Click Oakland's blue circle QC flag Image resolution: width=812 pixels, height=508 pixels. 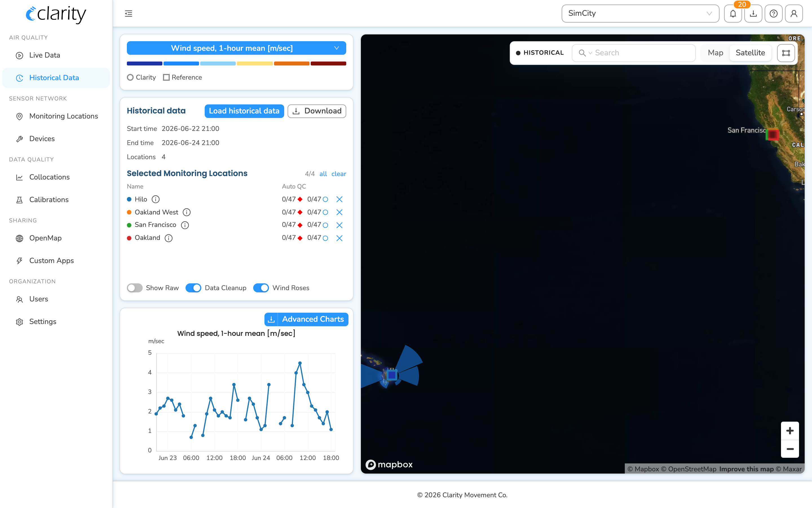pyautogui.click(x=325, y=238)
